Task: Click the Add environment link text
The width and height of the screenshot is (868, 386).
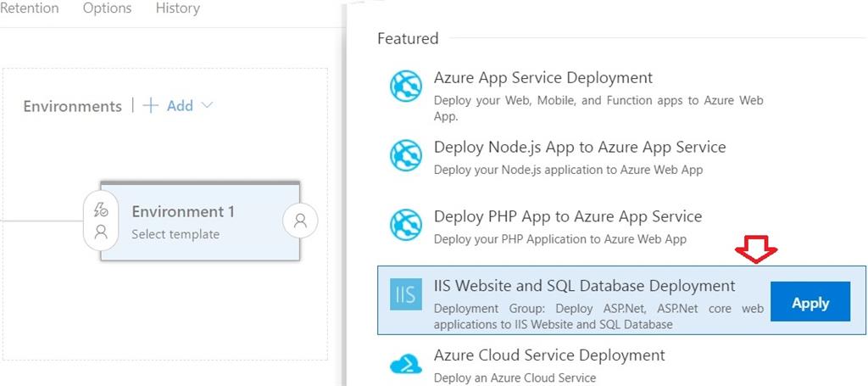Action: pyautogui.click(x=180, y=106)
